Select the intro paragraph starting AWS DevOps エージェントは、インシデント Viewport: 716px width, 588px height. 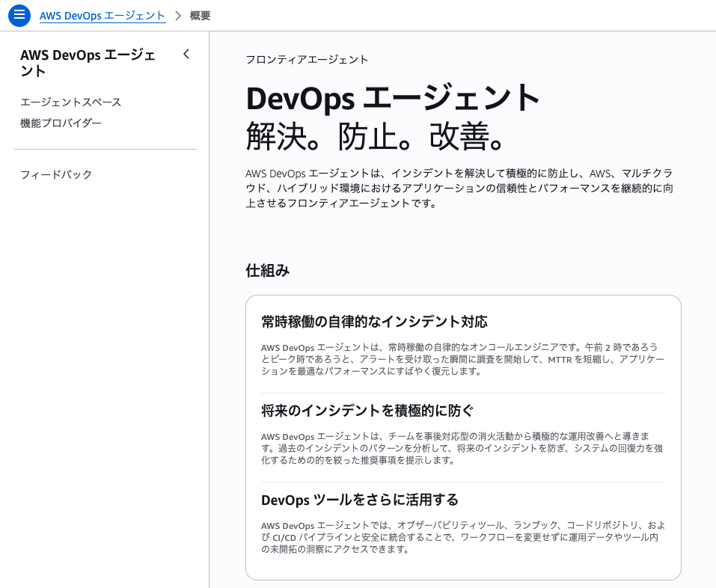[459, 188]
